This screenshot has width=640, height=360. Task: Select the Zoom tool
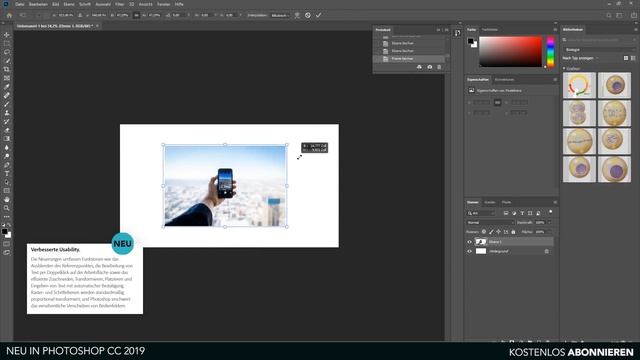point(7,208)
